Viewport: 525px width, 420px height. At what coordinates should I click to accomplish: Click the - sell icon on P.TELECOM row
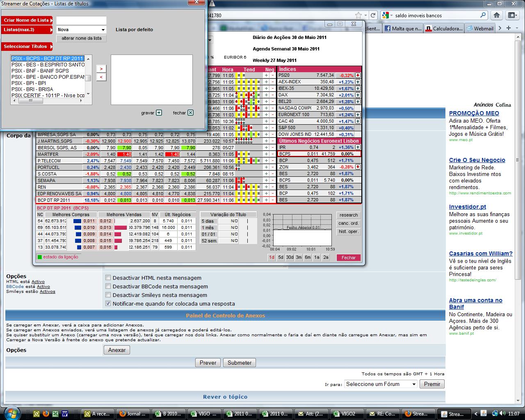272,161
